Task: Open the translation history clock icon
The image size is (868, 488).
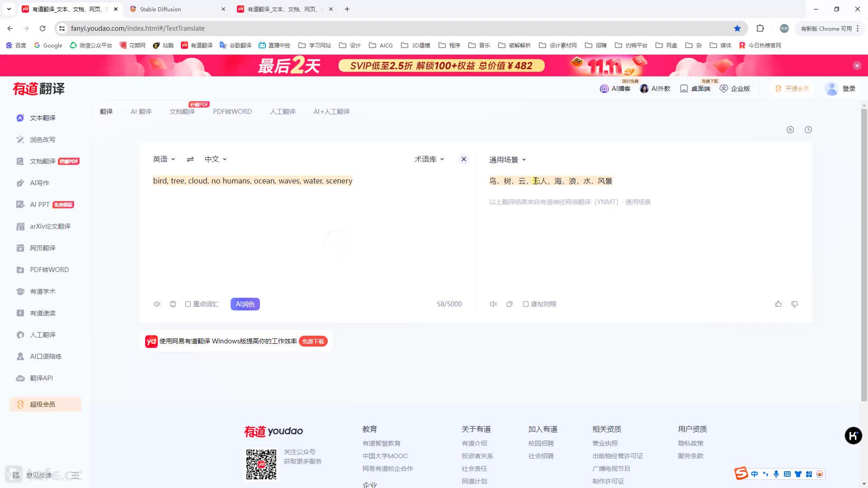Action: click(808, 130)
